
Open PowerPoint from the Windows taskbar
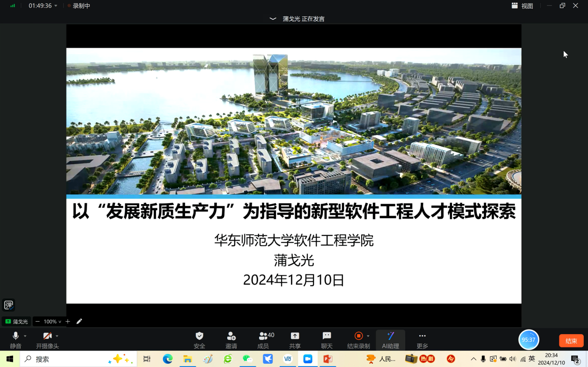[x=327, y=359]
